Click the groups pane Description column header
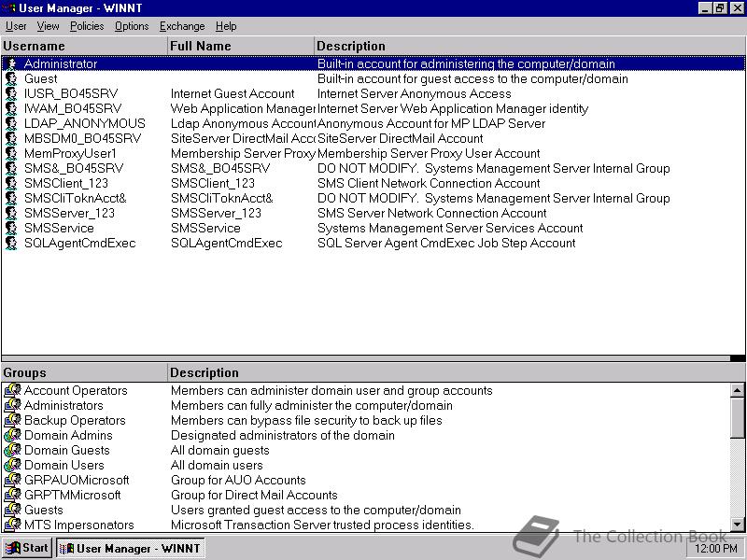747x560 pixels. [457, 372]
